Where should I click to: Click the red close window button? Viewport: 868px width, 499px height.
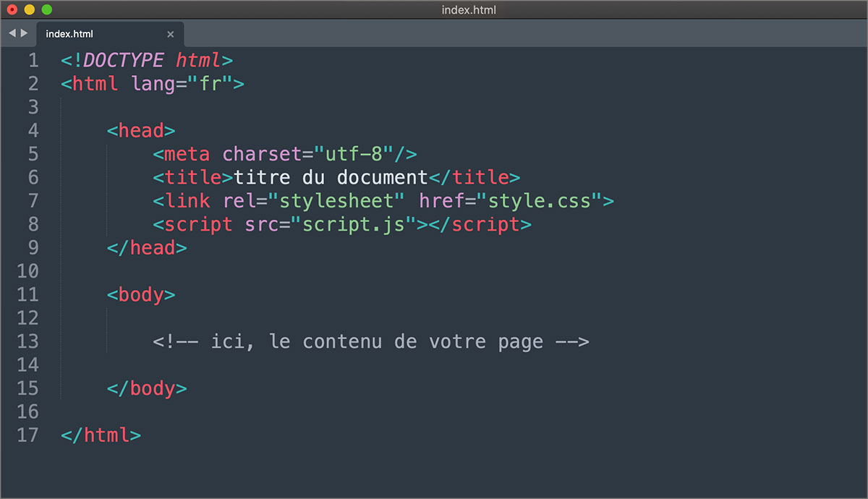12,9
